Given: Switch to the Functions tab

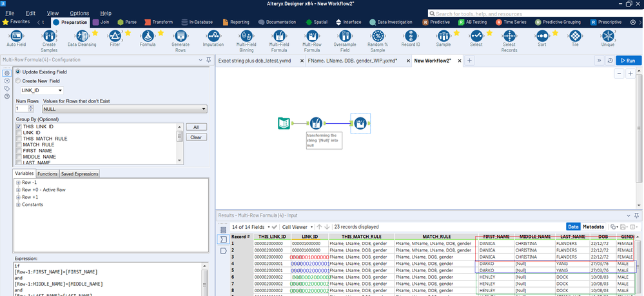Looking at the screenshot, I should click(x=46, y=173).
